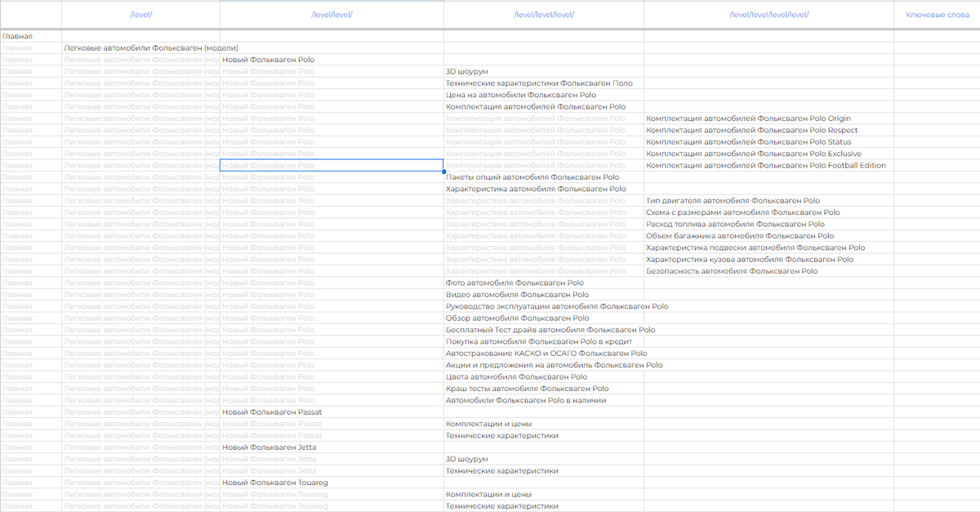Click "Комплектации и цены" in Passat row
This screenshot has height=512, width=980.
pyautogui.click(x=544, y=425)
